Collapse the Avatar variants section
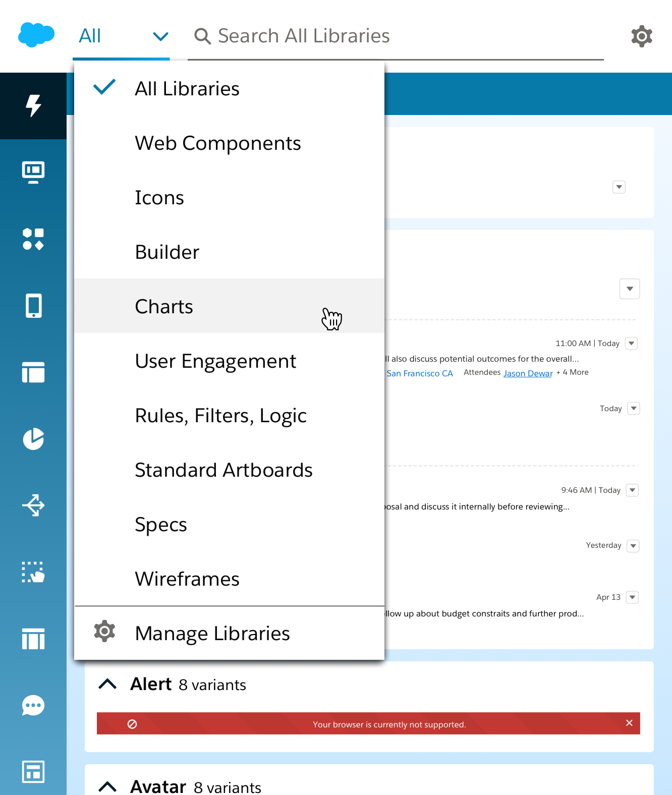672x795 pixels. click(107, 786)
